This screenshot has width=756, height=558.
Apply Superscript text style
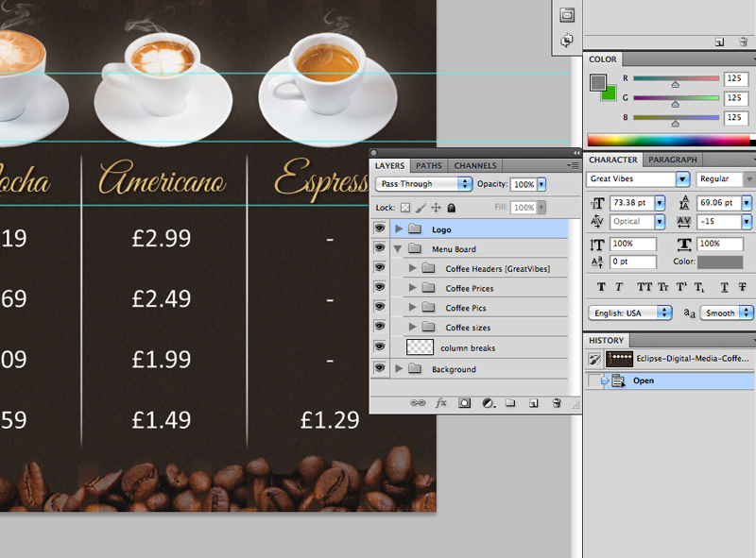(681, 287)
